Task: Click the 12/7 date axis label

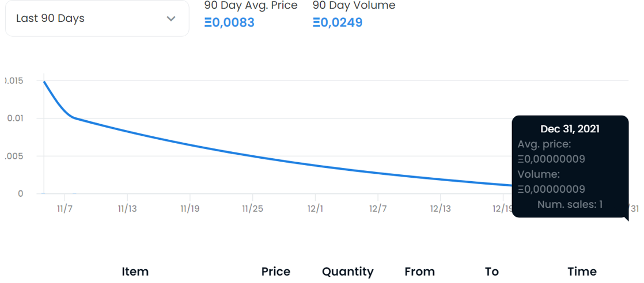Action: point(378,208)
